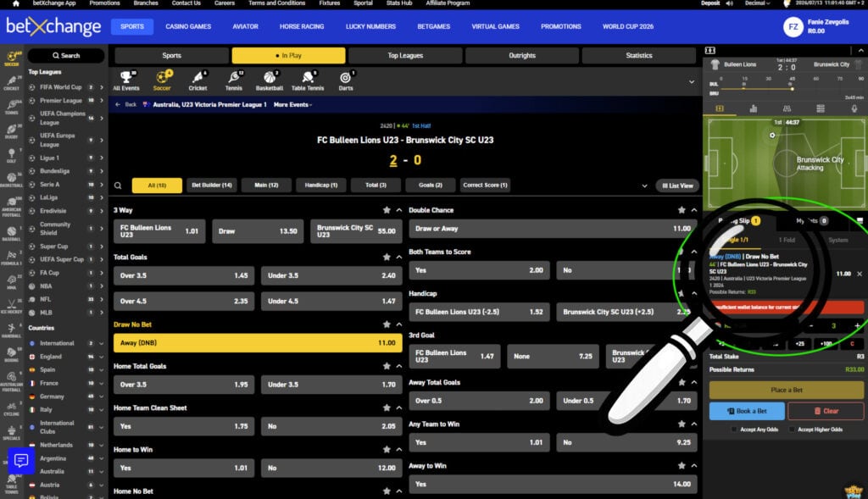Filter in-play events by Table Tennis icon
Image resolution: width=868 pixels, height=499 pixels.
point(308,80)
